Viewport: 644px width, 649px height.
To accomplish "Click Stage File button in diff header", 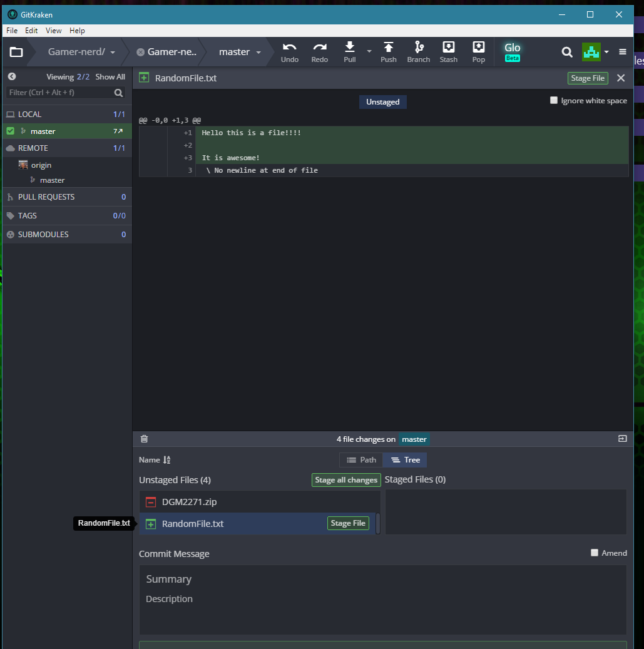I will (588, 78).
